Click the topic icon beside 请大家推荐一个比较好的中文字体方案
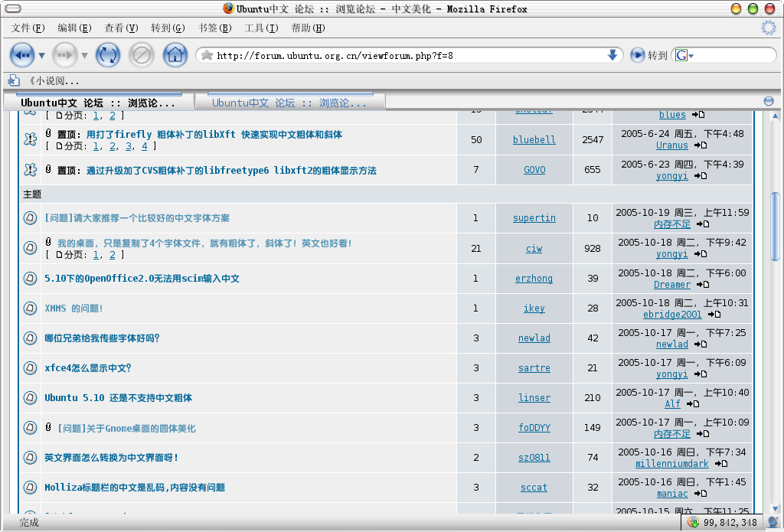784x532 pixels. [x=30, y=218]
